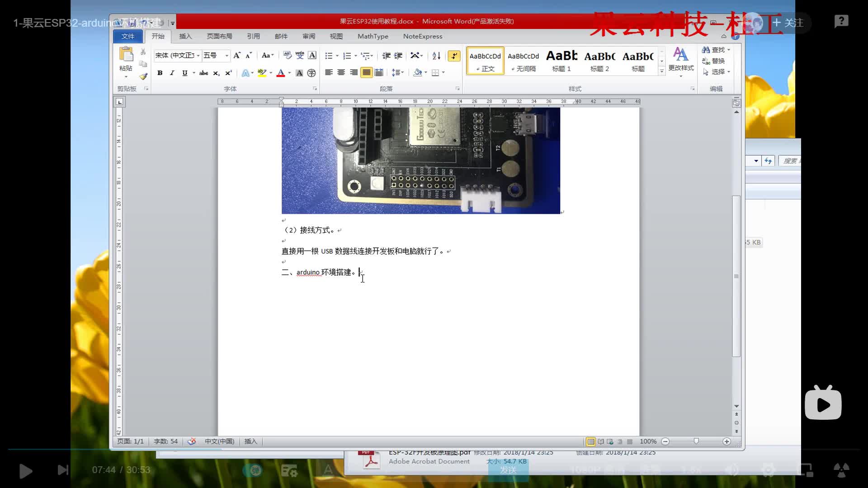868x488 pixels.
Task: Click the Increase Indent icon
Action: click(398, 56)
